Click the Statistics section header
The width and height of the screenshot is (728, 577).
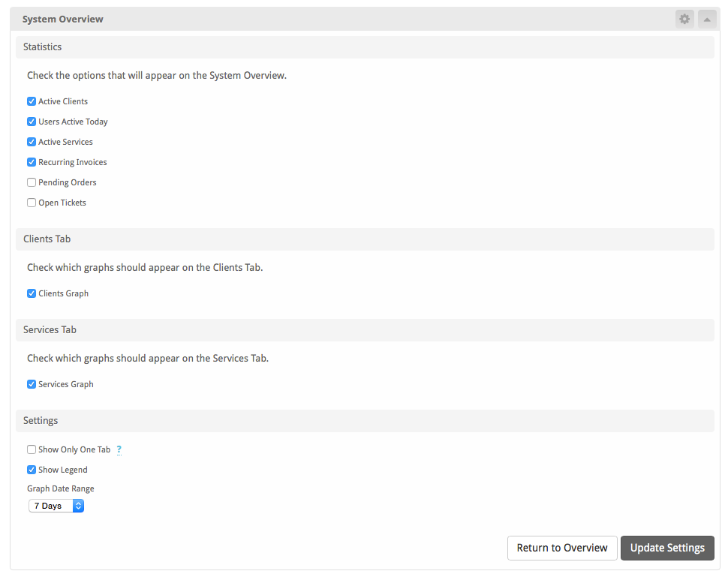click(x=43, y=47)
